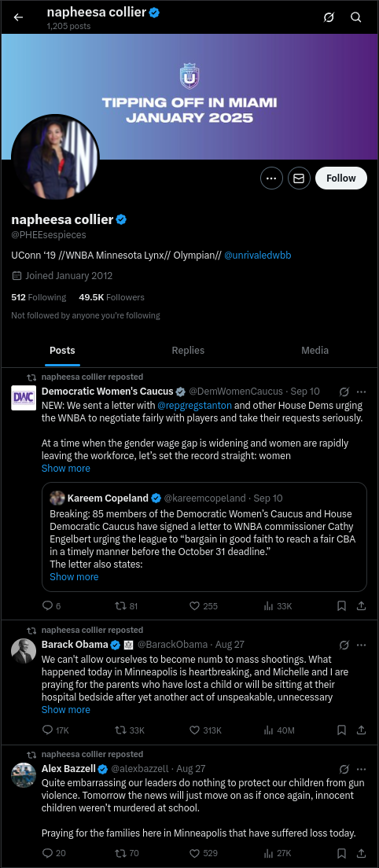Repost Barack Obama's post
This screenshot has width=379, height=868.
click(x=129, y=730)
